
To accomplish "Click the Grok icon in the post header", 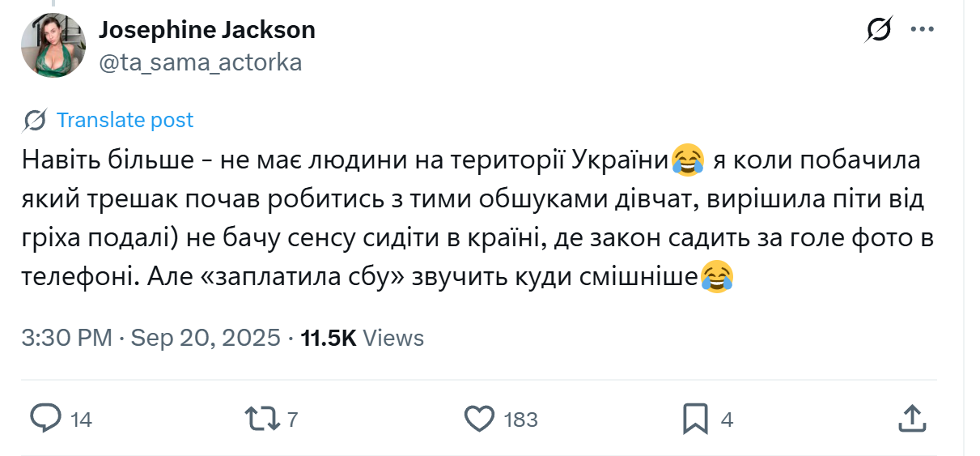I will [x=879, y=30].
